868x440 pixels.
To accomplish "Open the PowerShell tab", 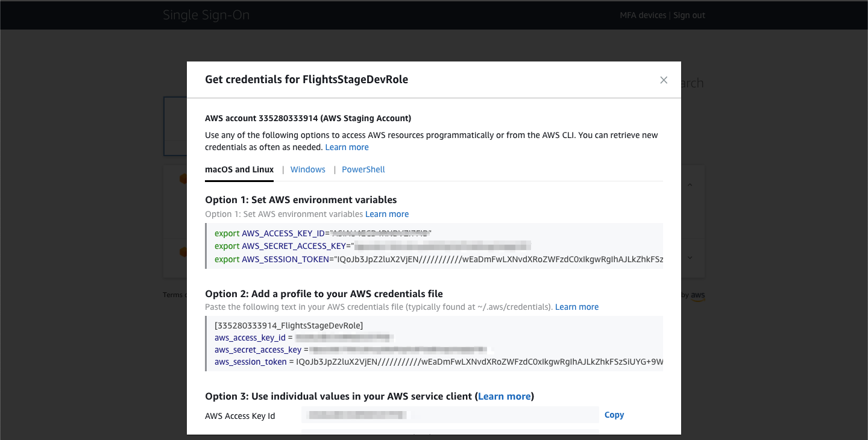I will 363,169.
